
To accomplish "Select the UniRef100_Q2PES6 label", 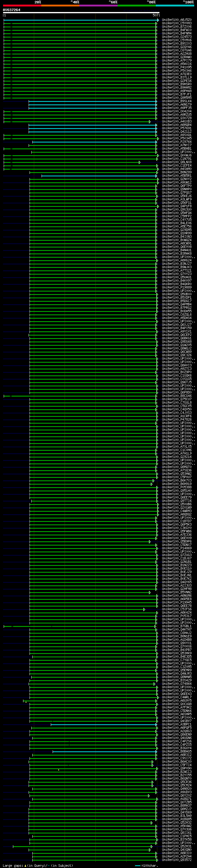I will pyautogui.click(x=177, y=81).
